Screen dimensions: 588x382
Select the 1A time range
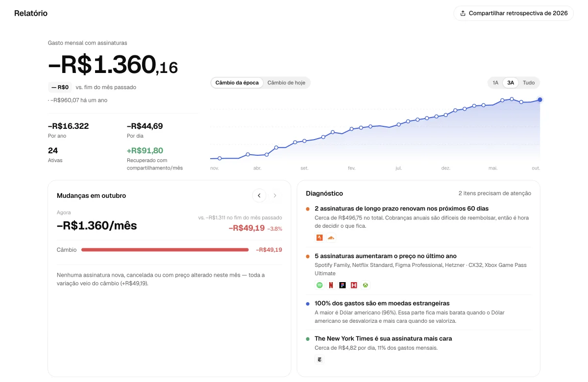coord(495,83)
